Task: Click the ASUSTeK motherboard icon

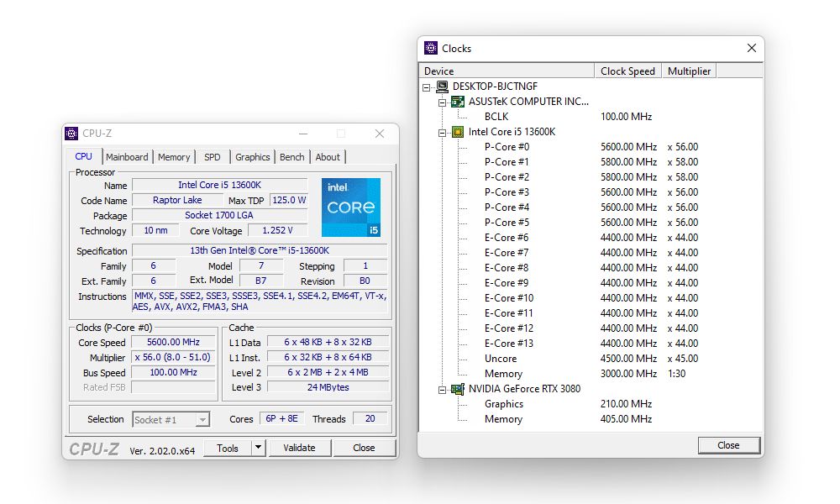Action: [458, 102]
